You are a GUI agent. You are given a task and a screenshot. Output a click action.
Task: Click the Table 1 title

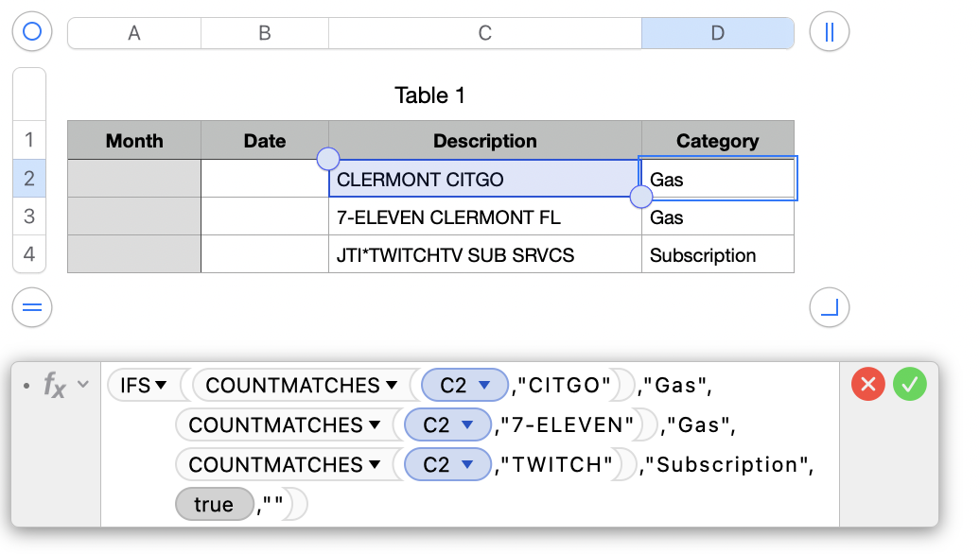pyautogui.click(x=430, y=95)
